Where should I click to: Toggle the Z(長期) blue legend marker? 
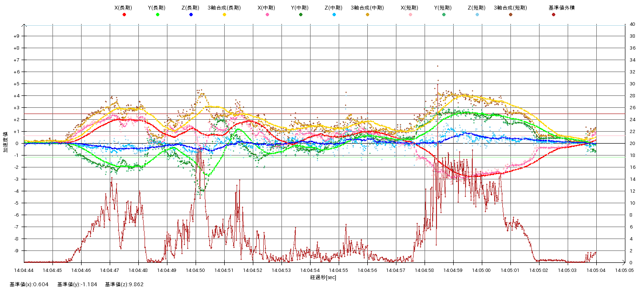191,15
